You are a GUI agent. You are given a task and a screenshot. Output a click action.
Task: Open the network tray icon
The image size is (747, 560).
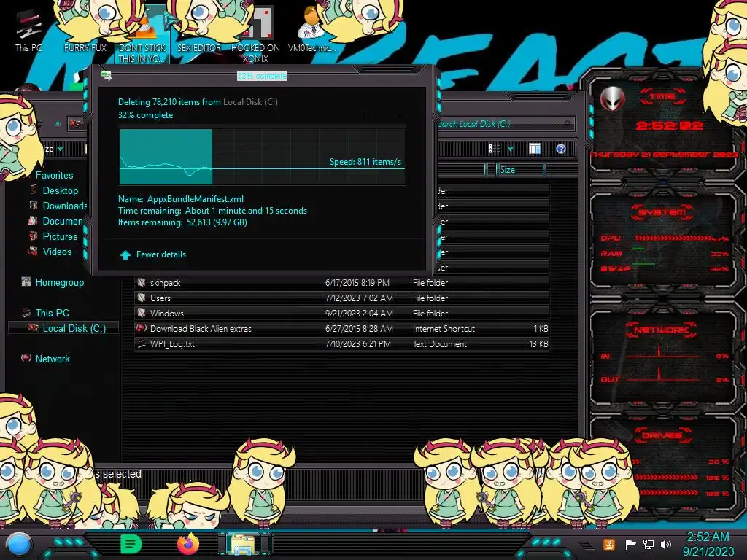[x=648, y=544]
